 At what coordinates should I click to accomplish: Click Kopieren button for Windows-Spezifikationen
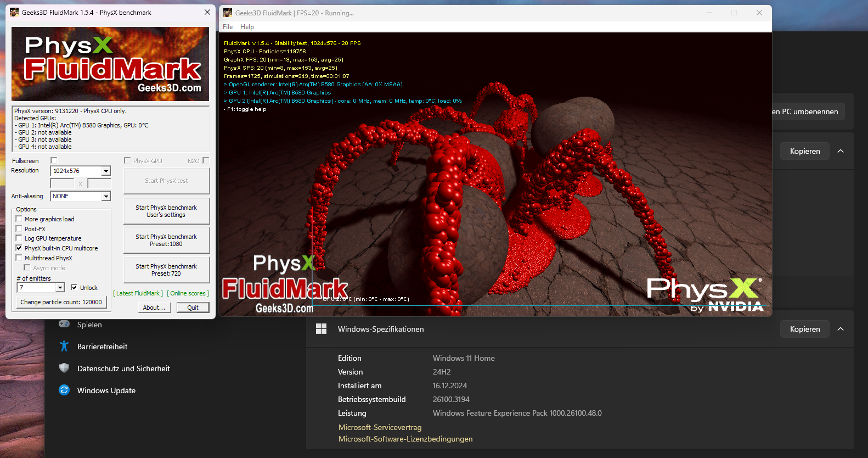pyautogui.click(x=804, y=329)
